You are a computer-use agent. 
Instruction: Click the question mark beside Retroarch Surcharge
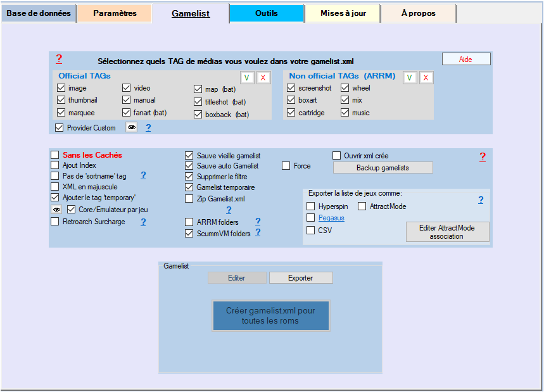click(x=143, y=222)
